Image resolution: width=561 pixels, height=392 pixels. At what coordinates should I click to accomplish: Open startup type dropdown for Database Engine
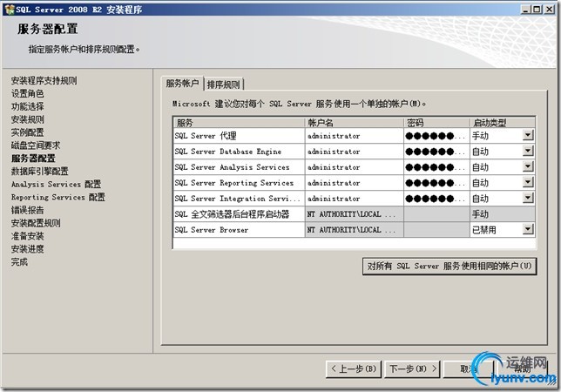tap(528, 151)
